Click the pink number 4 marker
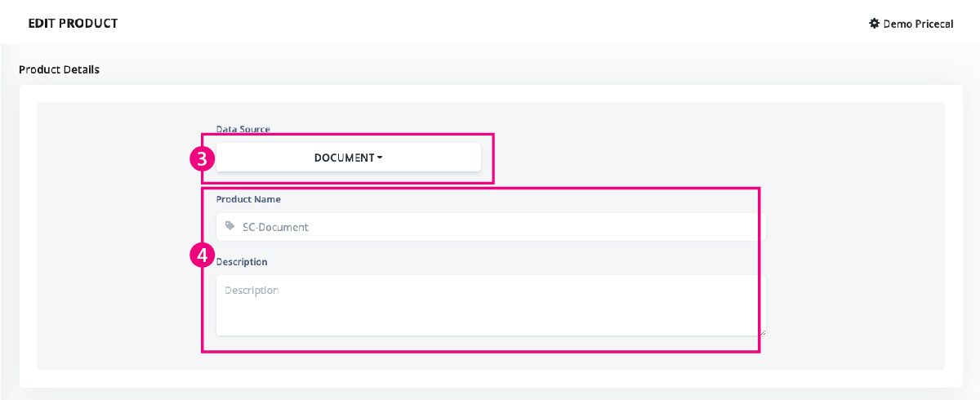 click(203, 255)
